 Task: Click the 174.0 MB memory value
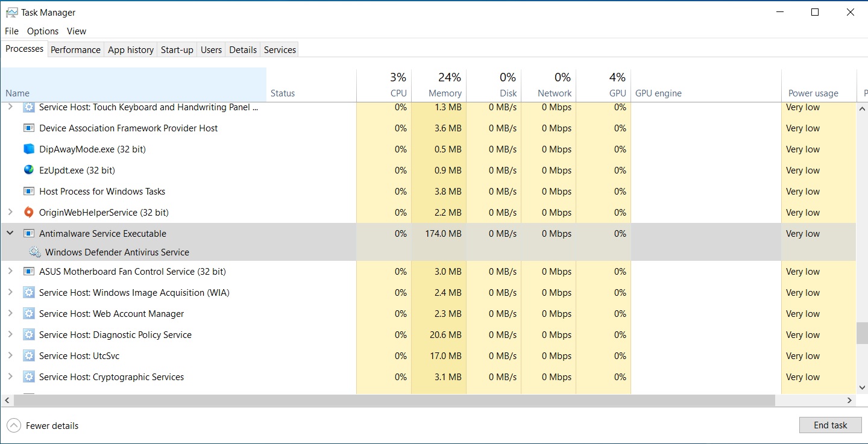pyautogui.click(x=443, y=234)
